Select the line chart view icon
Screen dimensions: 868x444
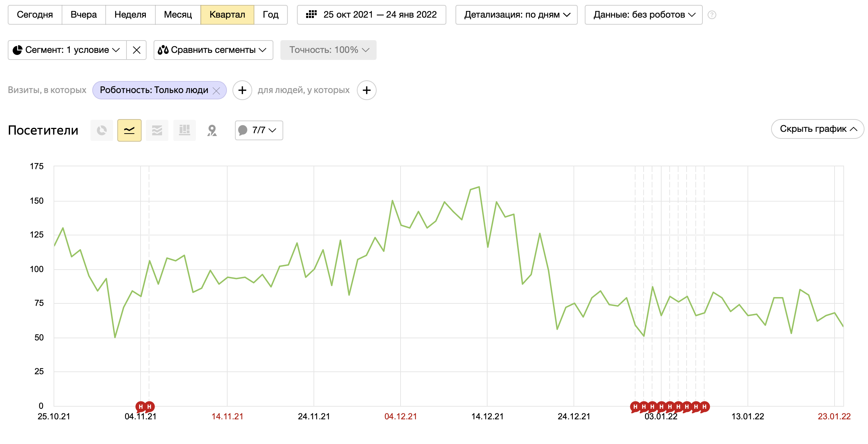(x=129, y=130)
